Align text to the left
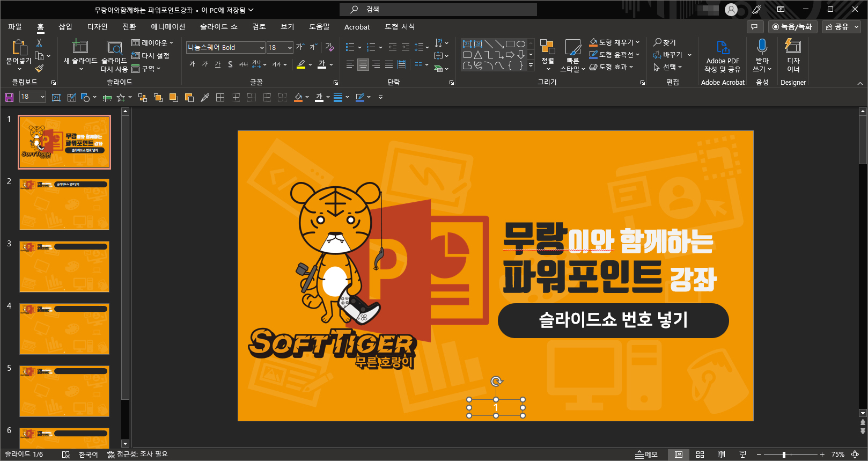Screen dimensions: 868x461 (x=350, y=64)
